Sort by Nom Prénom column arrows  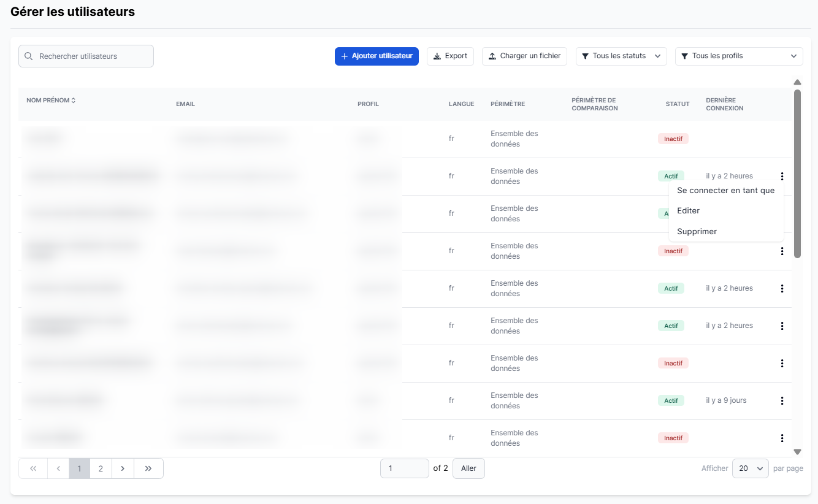(x=74, y=101)
